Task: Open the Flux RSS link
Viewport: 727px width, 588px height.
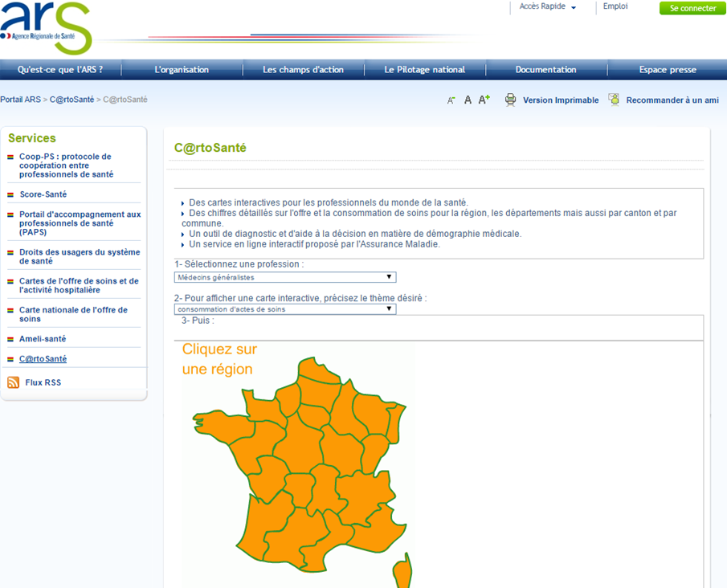Action: tap(43, 382)
